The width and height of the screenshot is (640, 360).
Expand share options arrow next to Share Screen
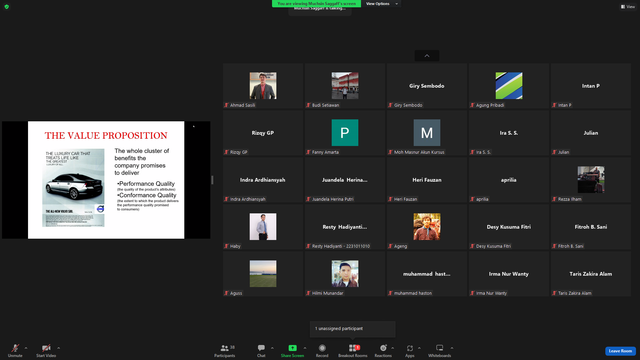(304, 348)
